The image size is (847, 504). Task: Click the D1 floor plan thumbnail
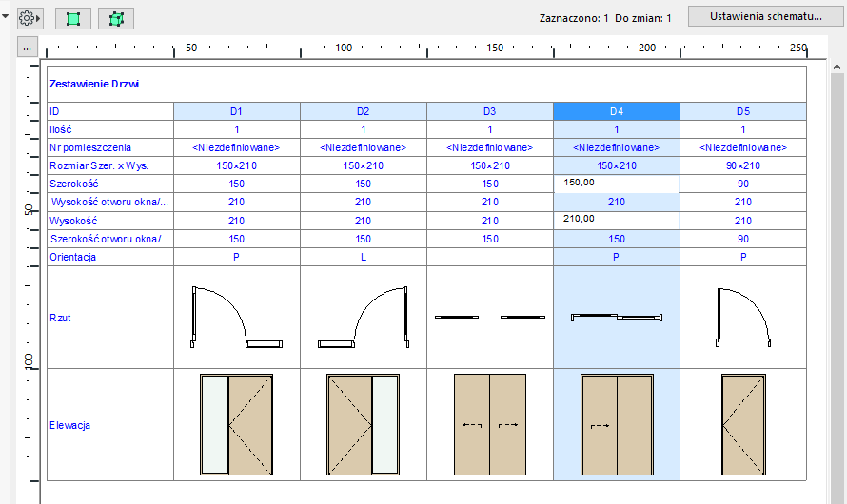click(x=237, y=317)
